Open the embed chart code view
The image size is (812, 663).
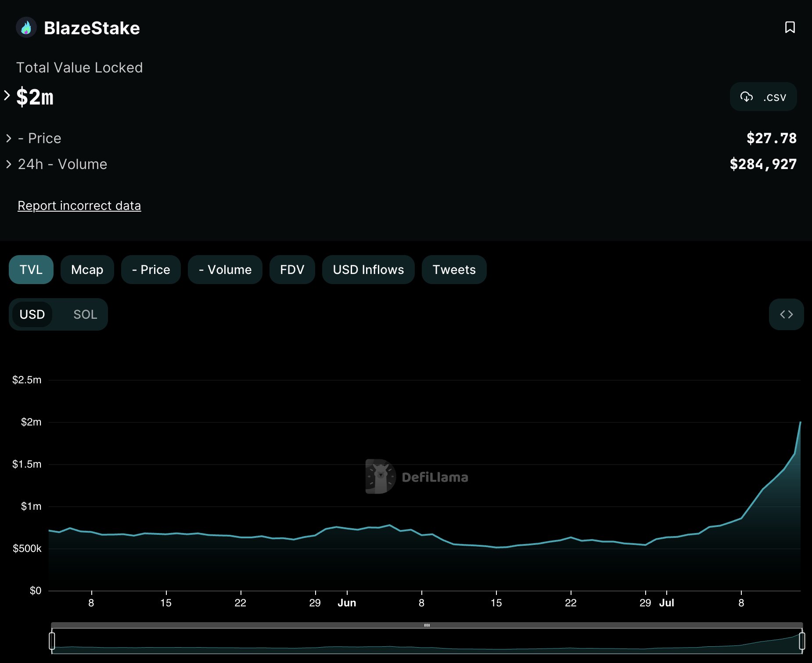[x=786, y=314]
